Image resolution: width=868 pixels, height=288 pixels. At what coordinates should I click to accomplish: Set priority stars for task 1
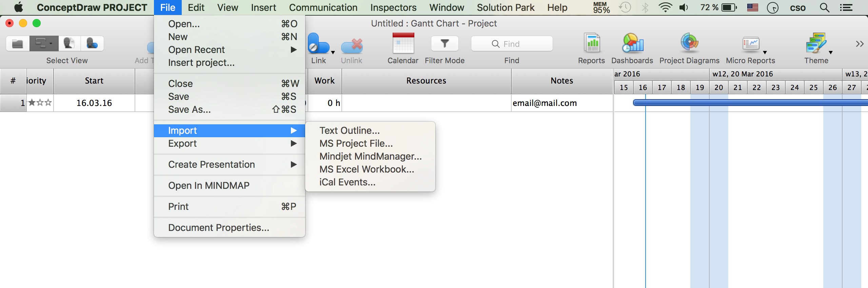point(40,103)
